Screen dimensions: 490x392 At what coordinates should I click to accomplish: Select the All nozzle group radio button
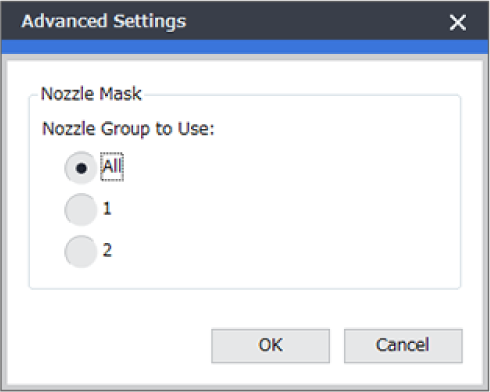click(81, 168)
